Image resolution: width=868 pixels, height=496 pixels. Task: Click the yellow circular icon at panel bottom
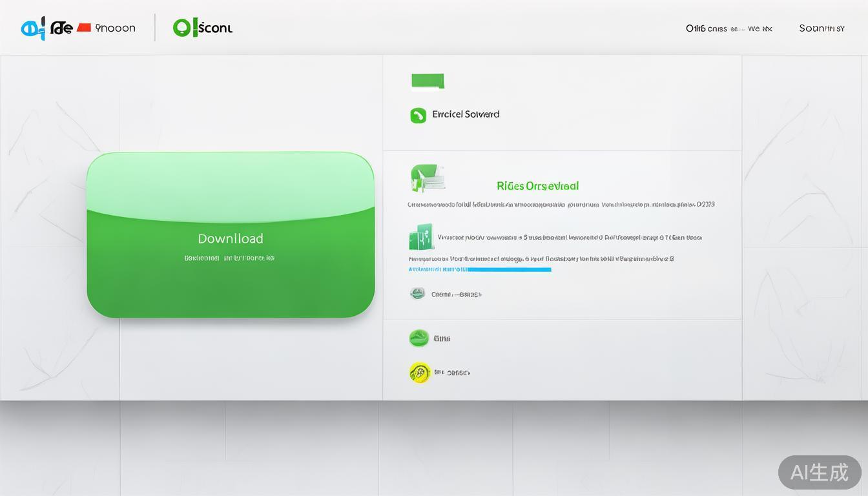click(420, 372)
